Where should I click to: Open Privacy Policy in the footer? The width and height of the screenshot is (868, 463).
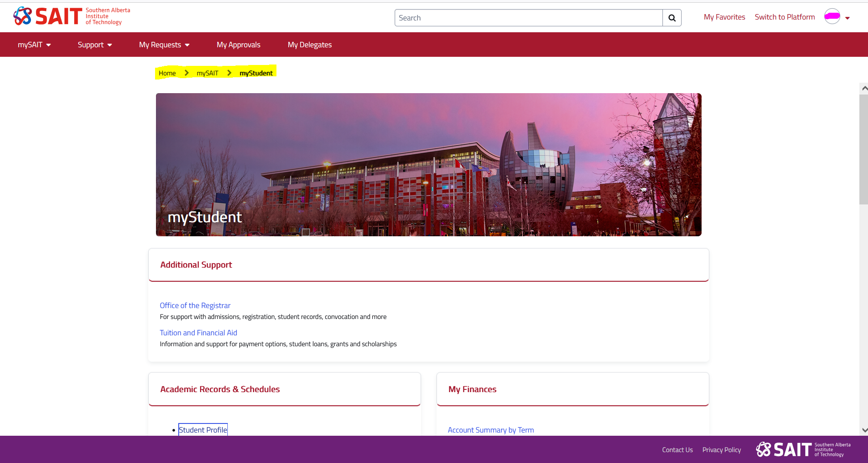722,450
